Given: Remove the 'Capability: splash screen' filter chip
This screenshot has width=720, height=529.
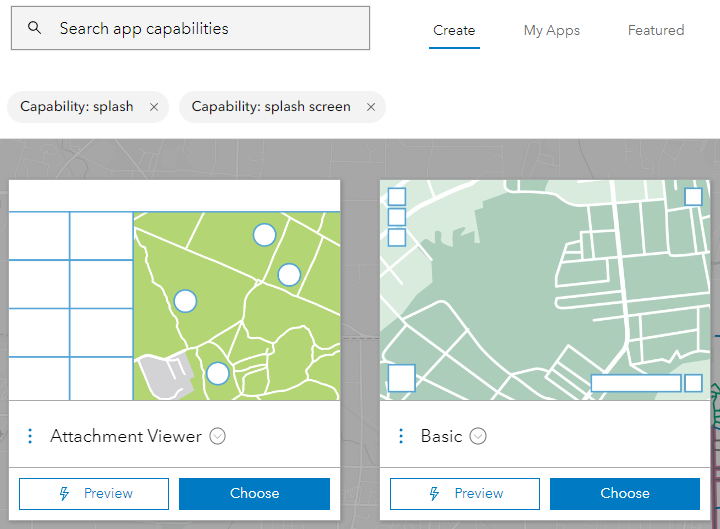Looking at the screenshot, I should point(370,107).
